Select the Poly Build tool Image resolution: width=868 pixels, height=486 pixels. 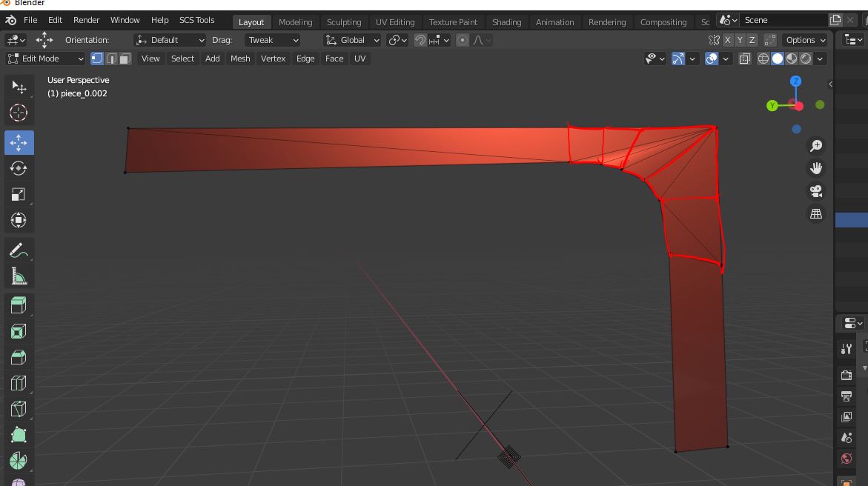(x=19, y=435)
